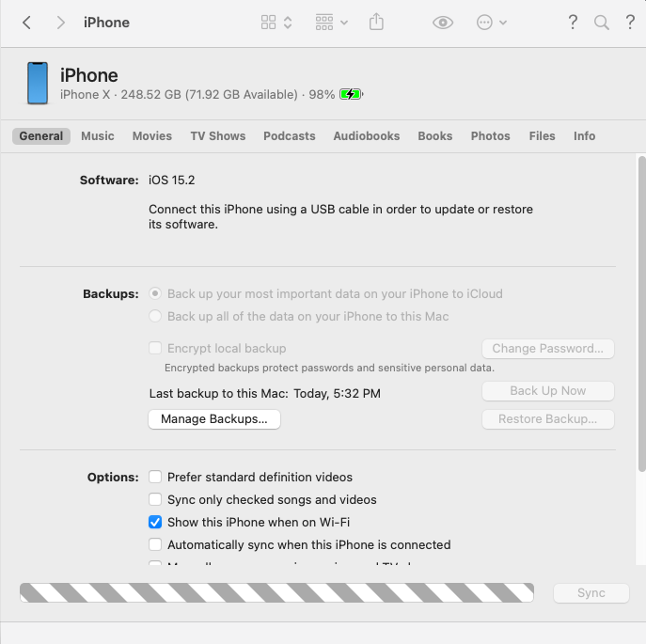Screen dimensions: 646x644
Task: Click the vertical scrollbar thumb
Action: click(x=642, y=314)
